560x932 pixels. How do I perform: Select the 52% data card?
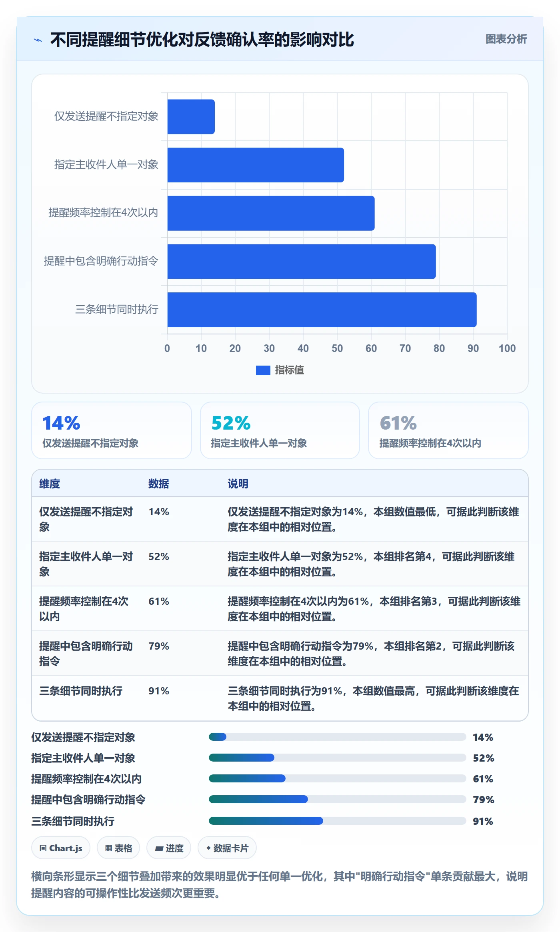tap(280, 430)
